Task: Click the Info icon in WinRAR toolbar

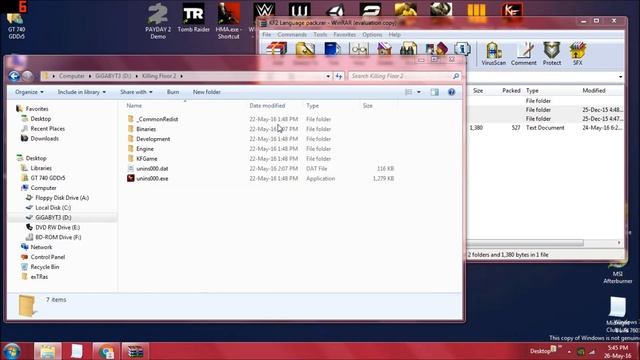Action: click(462, 49)
